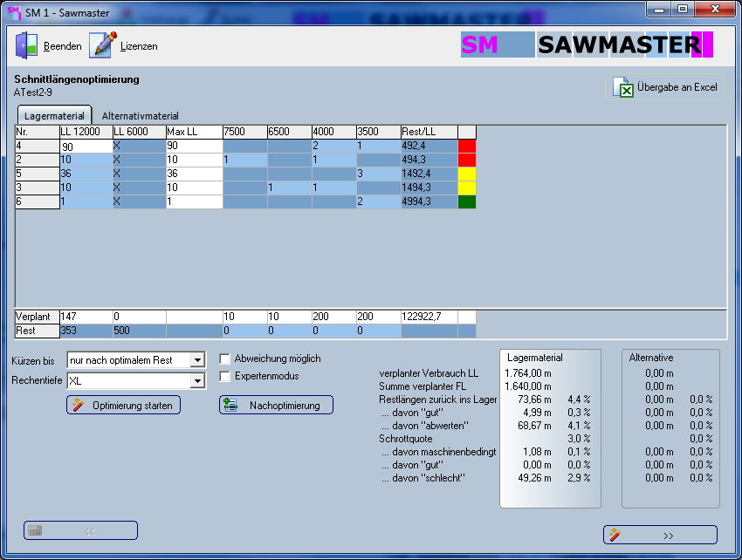Click green status swatch in row 6

[467, 201]
